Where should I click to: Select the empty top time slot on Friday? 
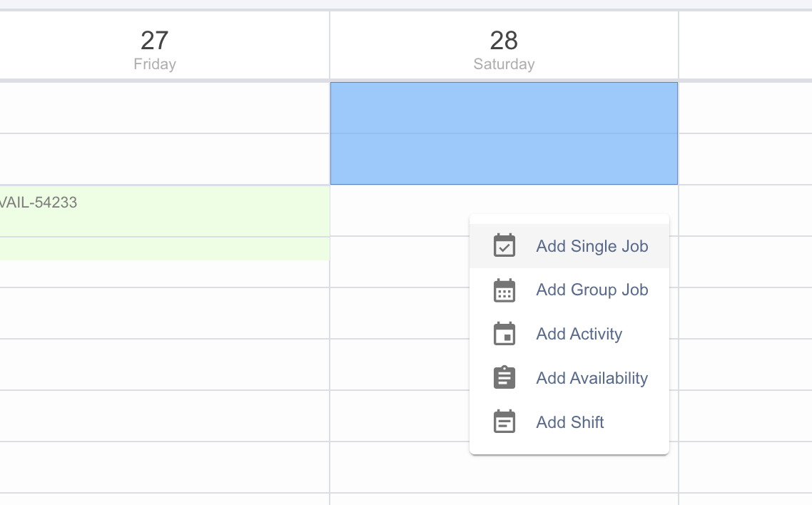click(x=165, y=108)
